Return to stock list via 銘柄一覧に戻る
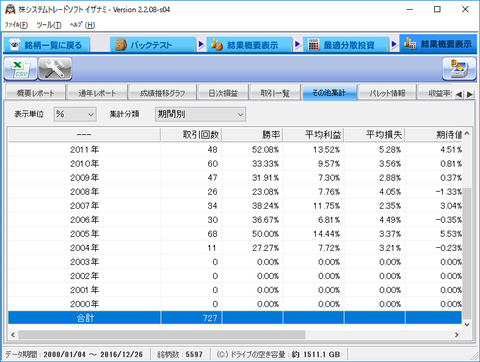This screenshot has width=480, height=362. coord(46,45)
